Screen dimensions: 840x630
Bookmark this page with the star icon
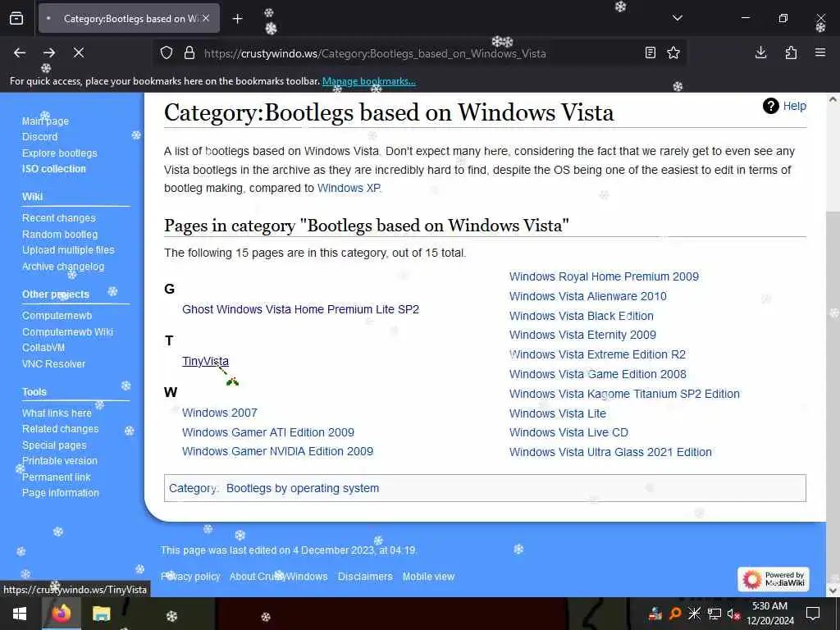[x=673, y=52]
